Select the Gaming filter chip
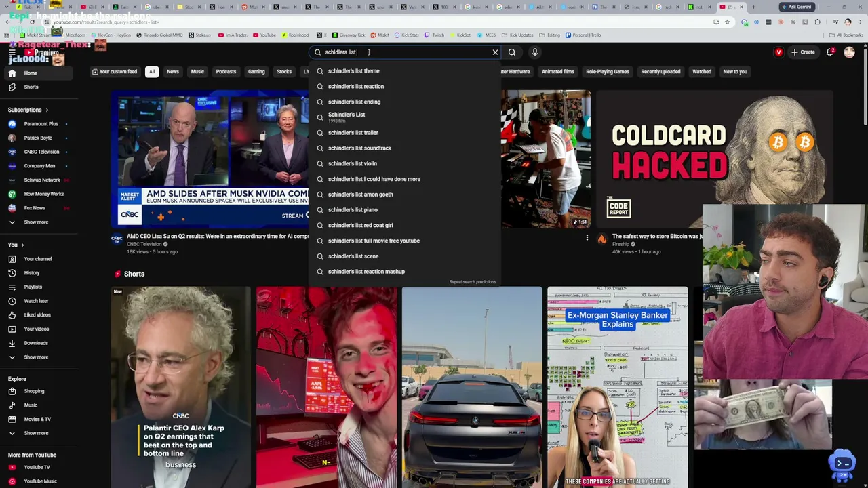Screen dimensions: 868x488 coord(256,72)
